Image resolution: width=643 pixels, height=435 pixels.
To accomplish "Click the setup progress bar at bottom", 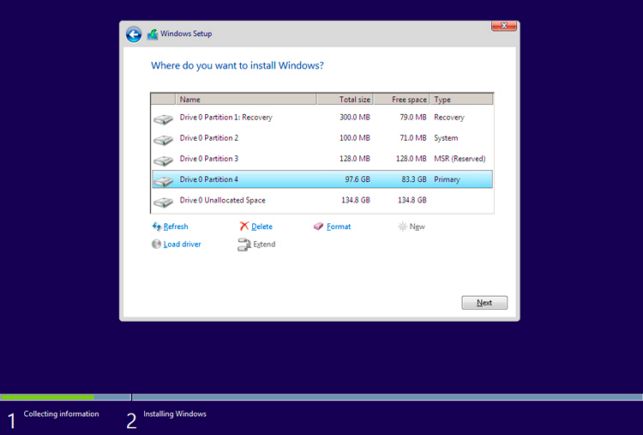I will tap(322, 397).
